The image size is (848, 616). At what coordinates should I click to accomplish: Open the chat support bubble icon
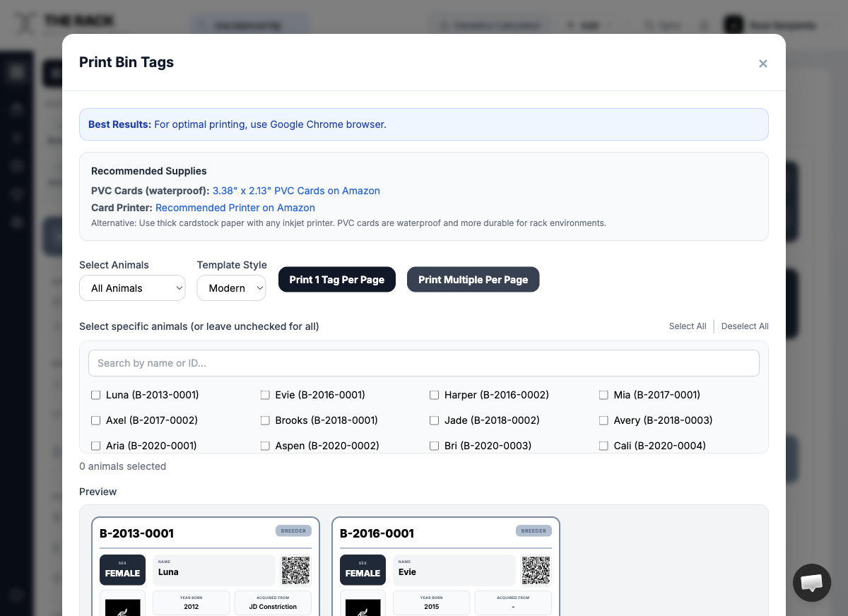[812, 583]
